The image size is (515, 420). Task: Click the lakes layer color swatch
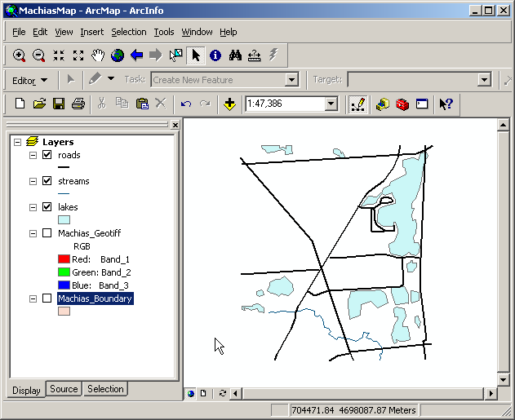tap(64, 219)
